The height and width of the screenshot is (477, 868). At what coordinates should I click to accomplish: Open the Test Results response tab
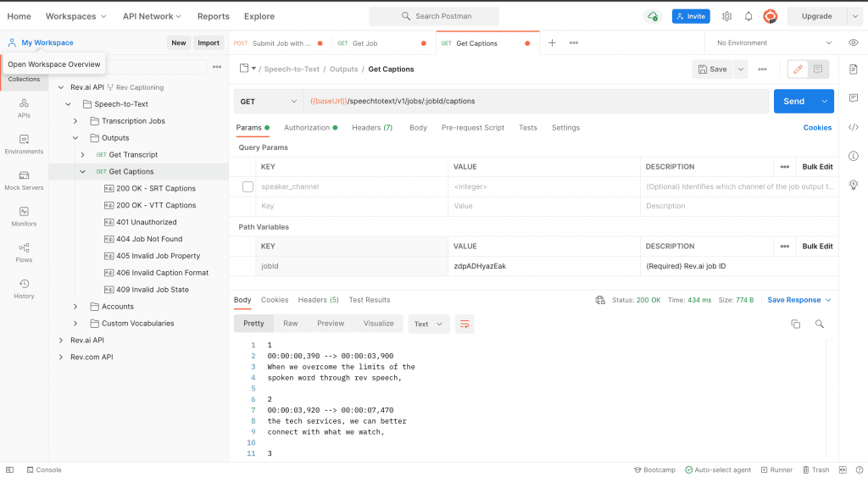click(x=370, y=300)
